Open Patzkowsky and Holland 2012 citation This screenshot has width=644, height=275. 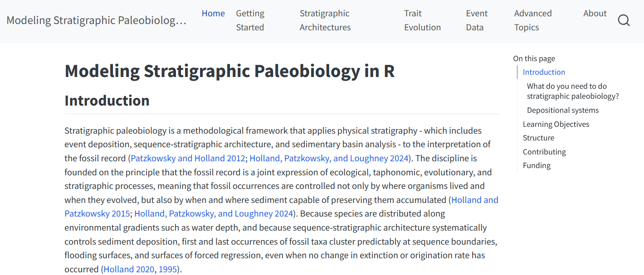point(188,159)
